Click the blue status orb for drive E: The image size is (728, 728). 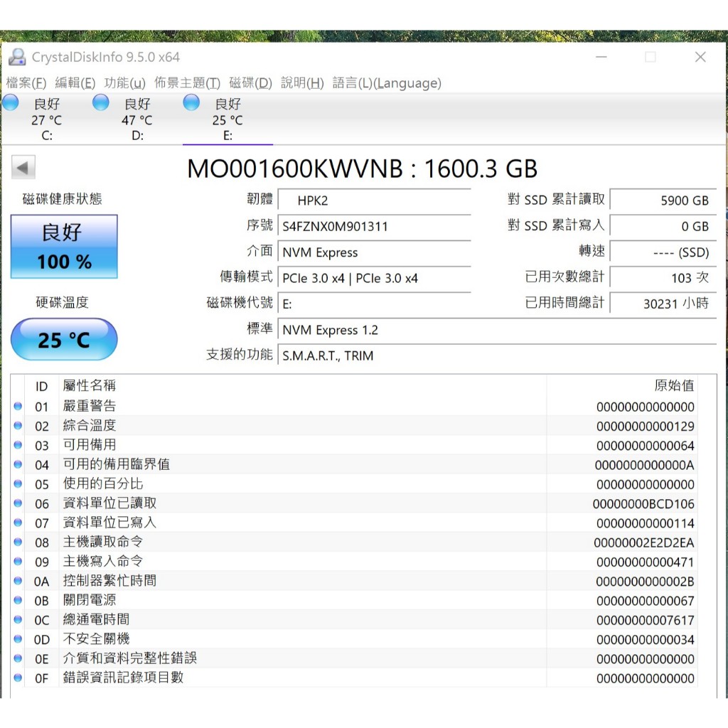point(191,103)
